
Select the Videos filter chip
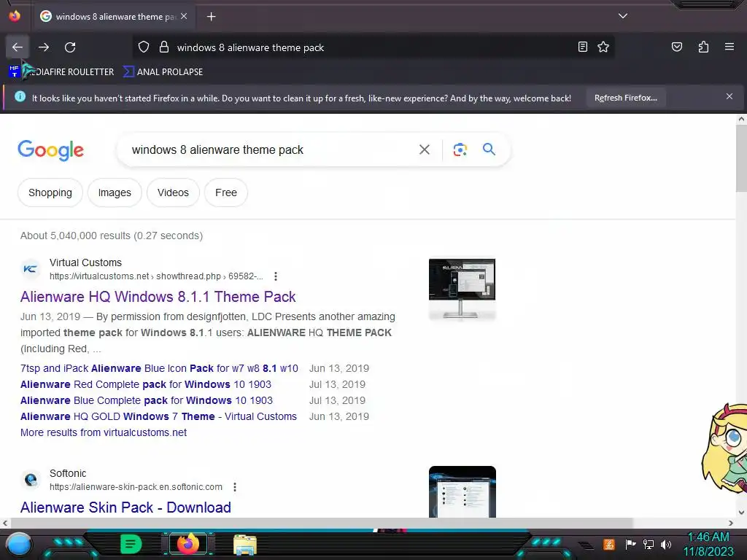click(x=173, y=192)
